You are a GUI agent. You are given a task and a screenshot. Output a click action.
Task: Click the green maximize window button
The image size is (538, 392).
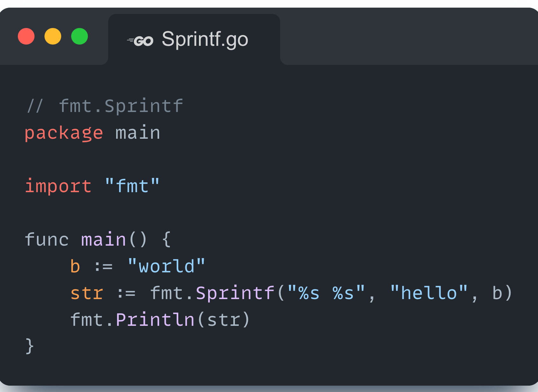(79, 36)
